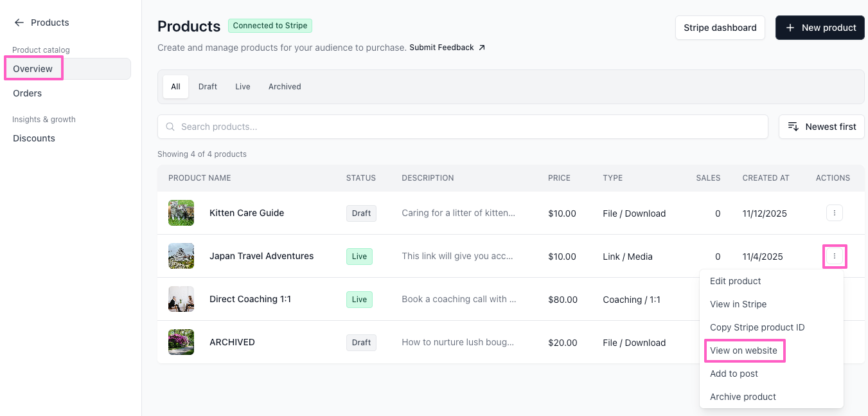Click the back arrow next to Products
The width and height of the screenshot is (868, 416).
point(19,23)
